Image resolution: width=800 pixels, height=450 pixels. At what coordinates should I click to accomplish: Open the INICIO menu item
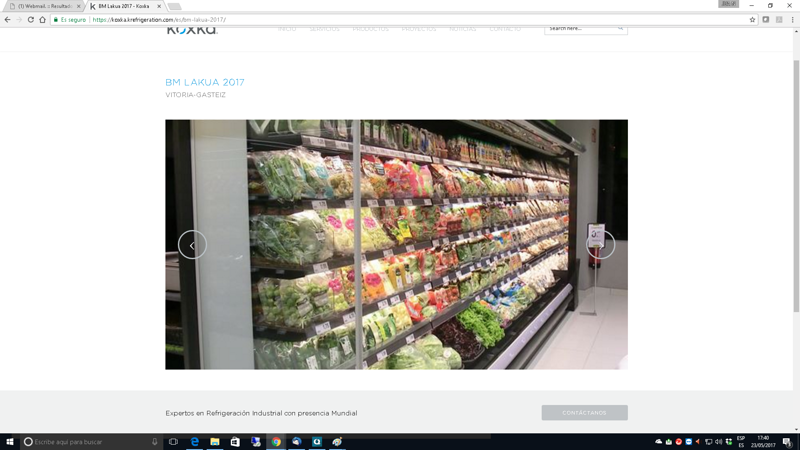point(287,29)
